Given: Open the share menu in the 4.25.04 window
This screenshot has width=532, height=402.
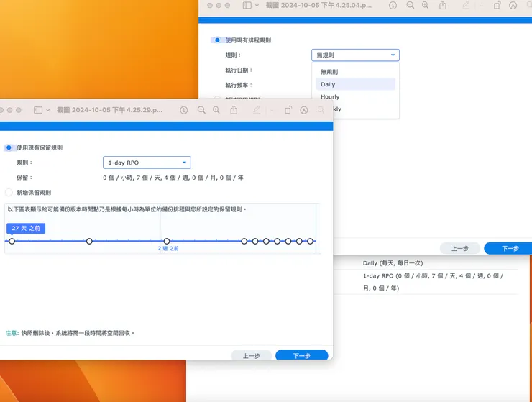Looking at the screenshot, I should pos(443,5).
